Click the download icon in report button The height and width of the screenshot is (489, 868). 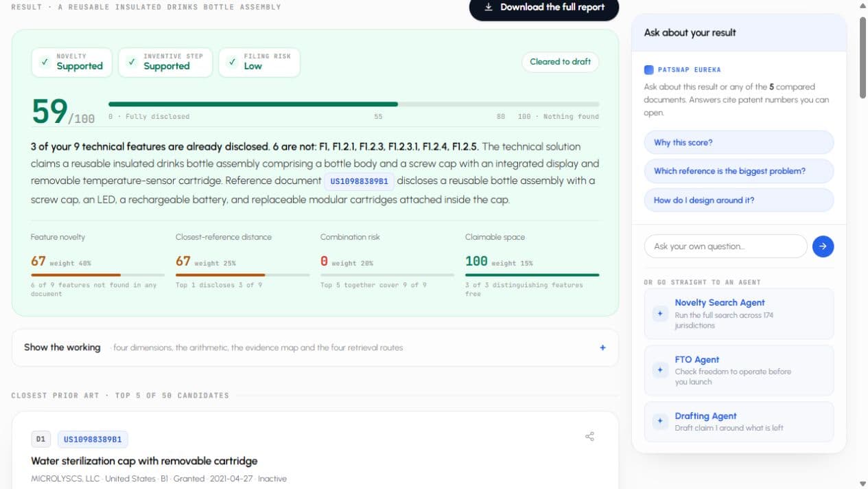coord(489,7)
